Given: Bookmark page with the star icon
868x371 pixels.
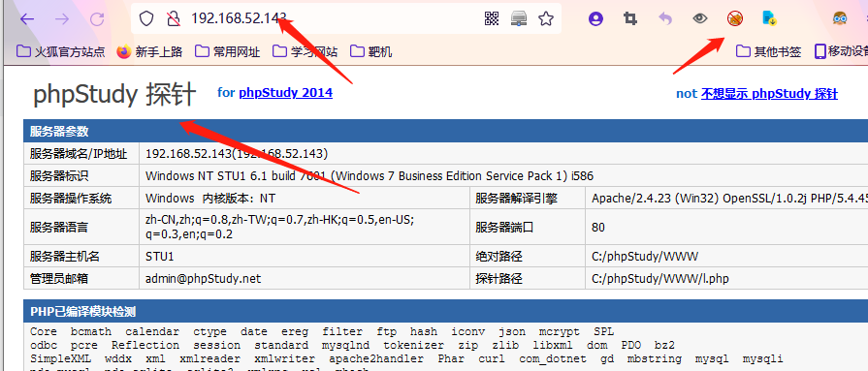Looking at the screenshot, I should click(x=546, y=18).
